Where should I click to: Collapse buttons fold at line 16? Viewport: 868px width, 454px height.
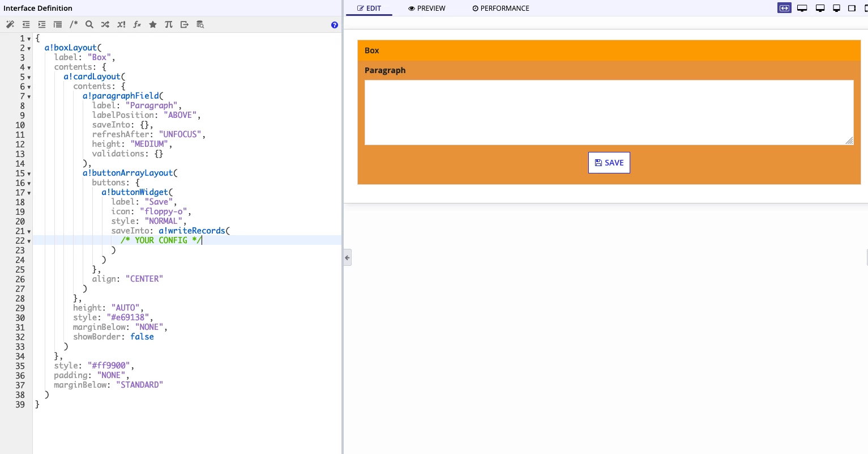[29, 183]
